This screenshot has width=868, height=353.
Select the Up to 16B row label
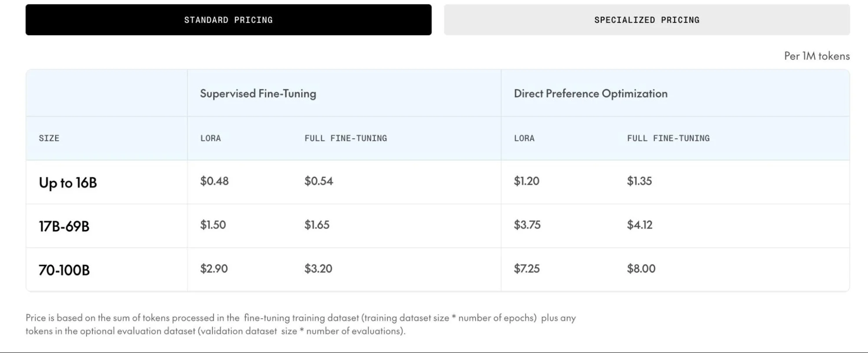pyautogui.click(x=68, y=183)
